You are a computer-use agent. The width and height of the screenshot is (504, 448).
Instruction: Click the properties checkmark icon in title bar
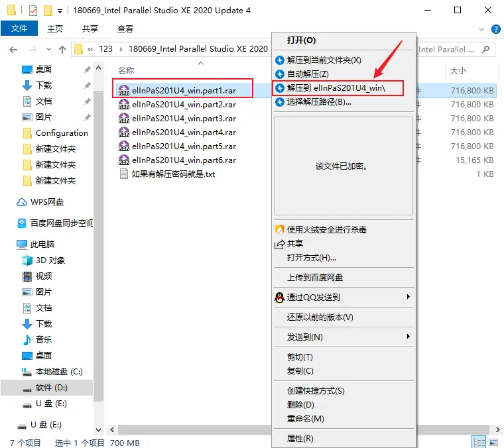click(x=32, y=11)
